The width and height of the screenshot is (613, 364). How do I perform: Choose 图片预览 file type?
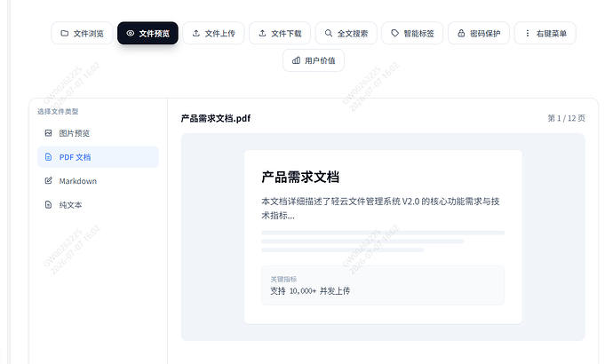click(x=98, y=133)
